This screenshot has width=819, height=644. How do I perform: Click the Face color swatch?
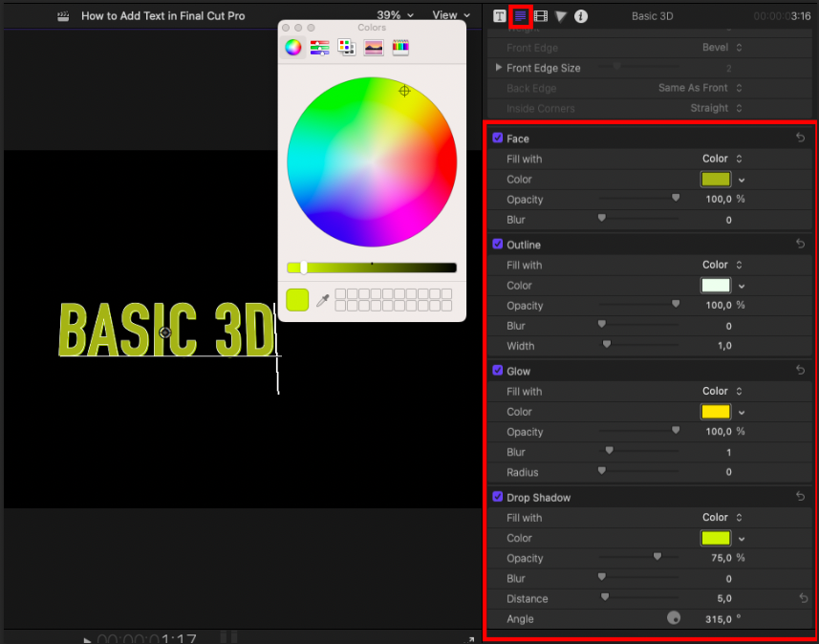point(716,179)
